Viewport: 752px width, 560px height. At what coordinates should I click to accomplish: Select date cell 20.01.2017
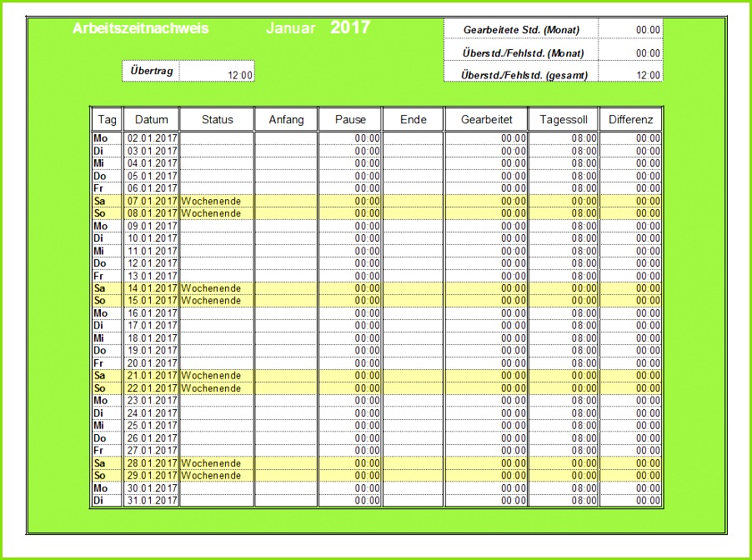152,363
